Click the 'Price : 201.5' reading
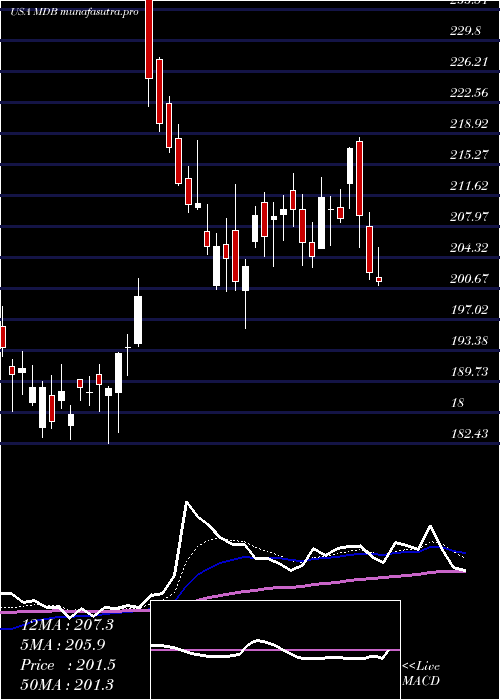 tap(68, 665)
